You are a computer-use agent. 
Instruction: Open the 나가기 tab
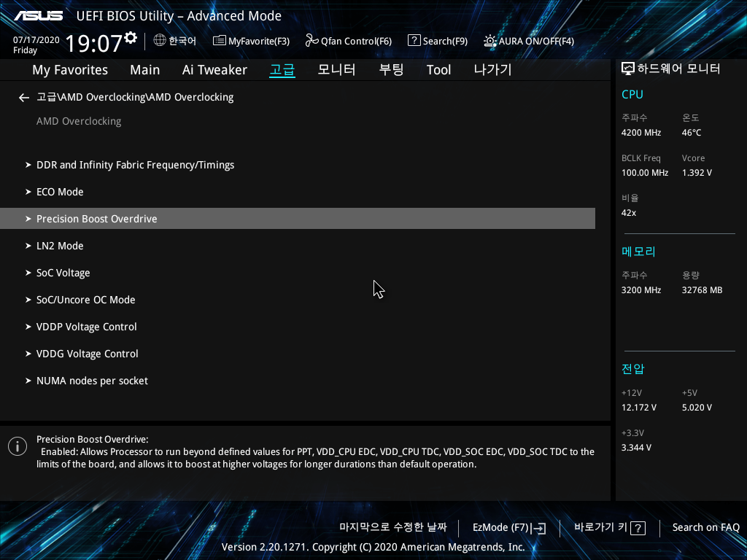point(492,70)
